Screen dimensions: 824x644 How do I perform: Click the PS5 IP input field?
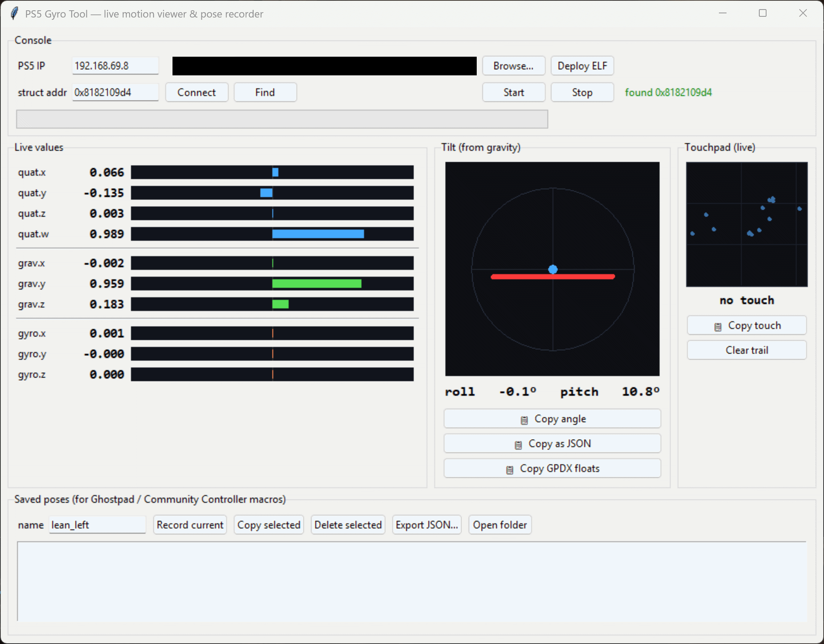115,66
